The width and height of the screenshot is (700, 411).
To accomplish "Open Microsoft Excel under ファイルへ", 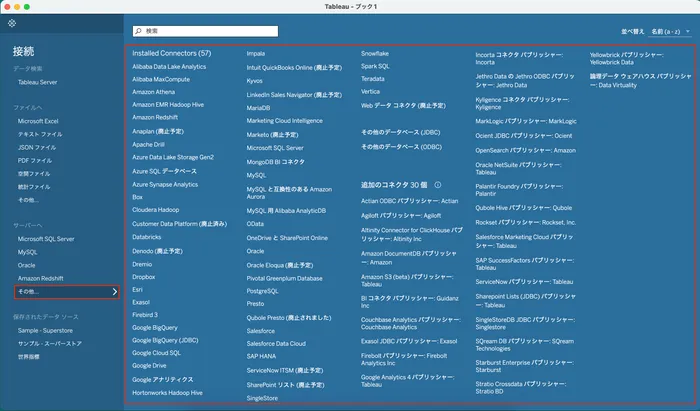I will (x=38, y=121).
